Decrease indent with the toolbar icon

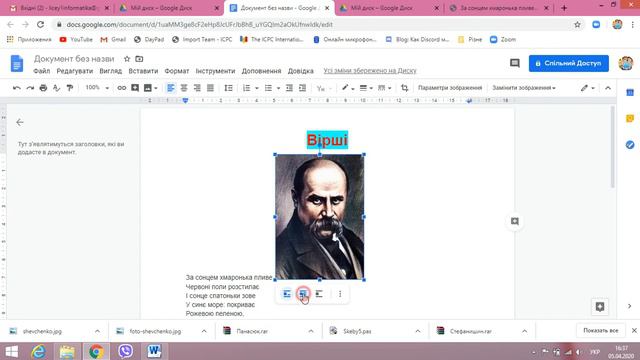289,88
